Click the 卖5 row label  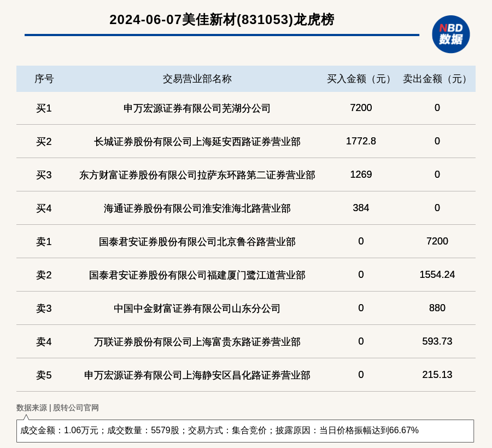44,375
